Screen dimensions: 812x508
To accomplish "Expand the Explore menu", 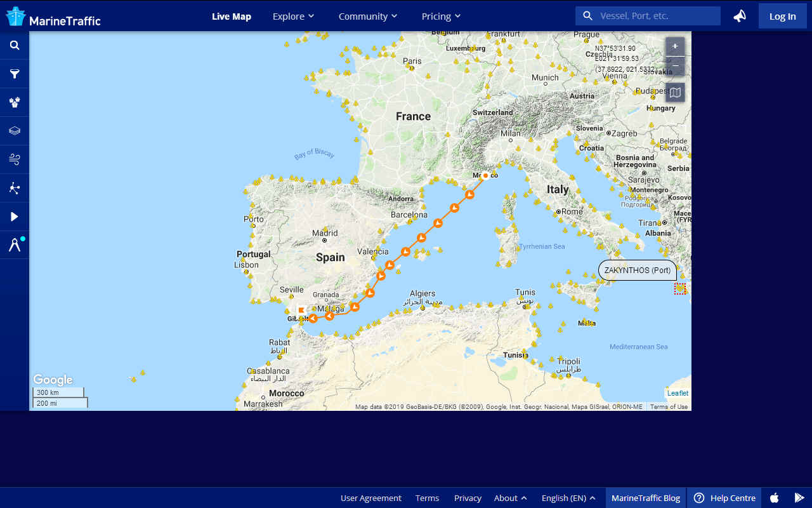I will coord(293,17).
